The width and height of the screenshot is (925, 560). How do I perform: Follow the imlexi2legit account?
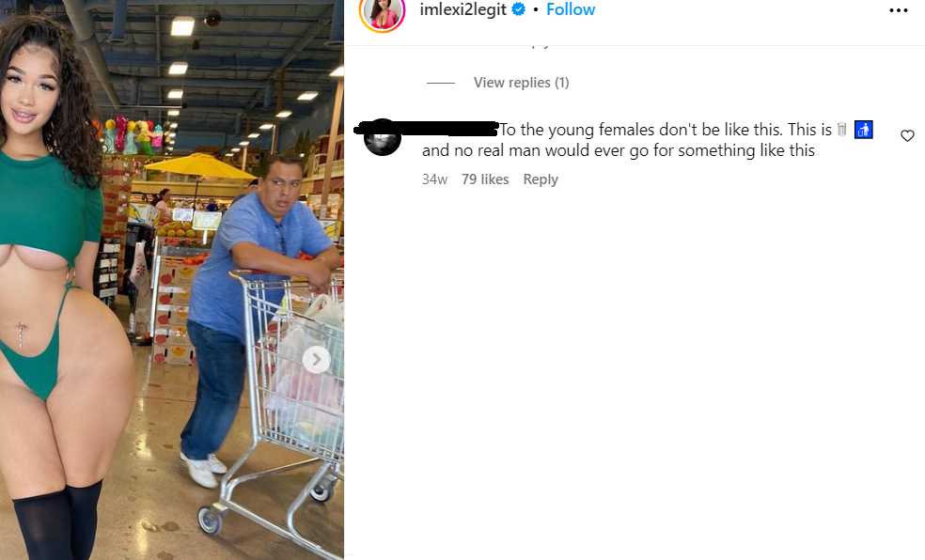(571, 9)
